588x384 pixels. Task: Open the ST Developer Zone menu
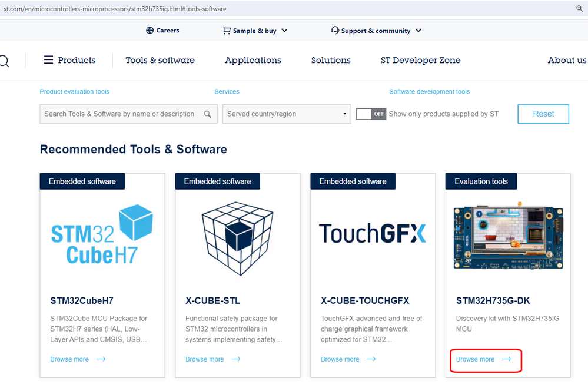(x=420, y=61)
